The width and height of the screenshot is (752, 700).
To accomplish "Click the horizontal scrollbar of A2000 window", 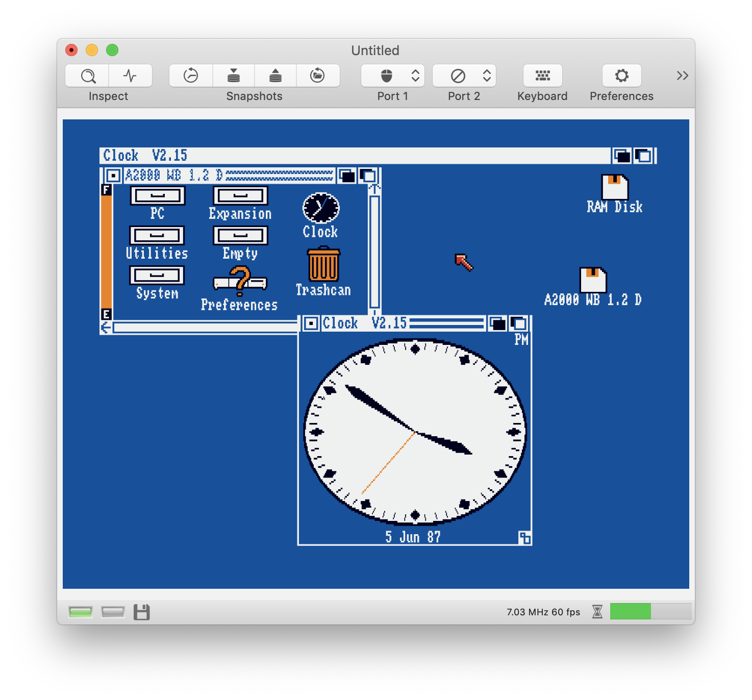I will (x=205, y=328).
